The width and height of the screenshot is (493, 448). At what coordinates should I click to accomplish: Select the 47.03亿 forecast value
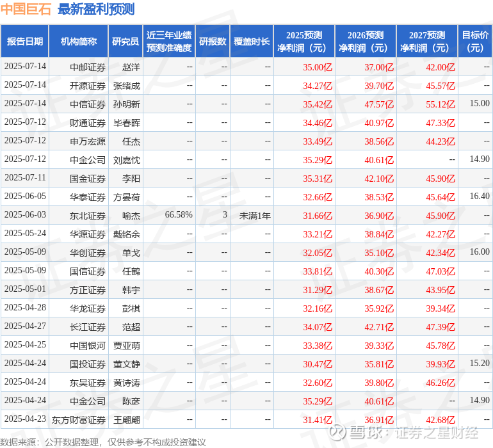[x=440, y=271]
